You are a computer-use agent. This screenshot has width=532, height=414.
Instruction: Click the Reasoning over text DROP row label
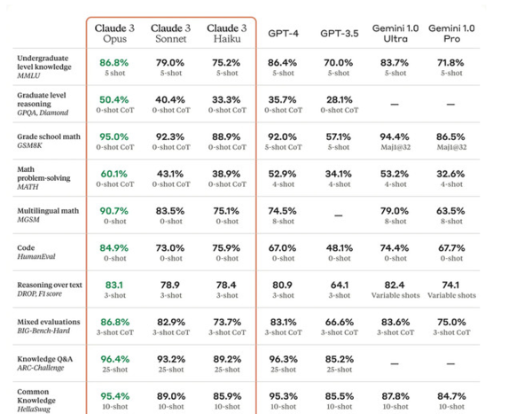(x=50, y=290)
